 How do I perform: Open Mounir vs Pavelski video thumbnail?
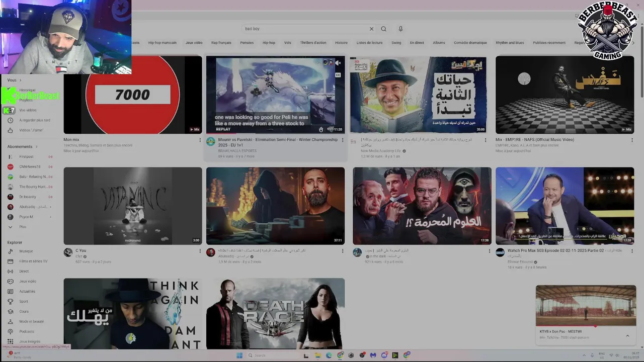(x=275, y=95)
